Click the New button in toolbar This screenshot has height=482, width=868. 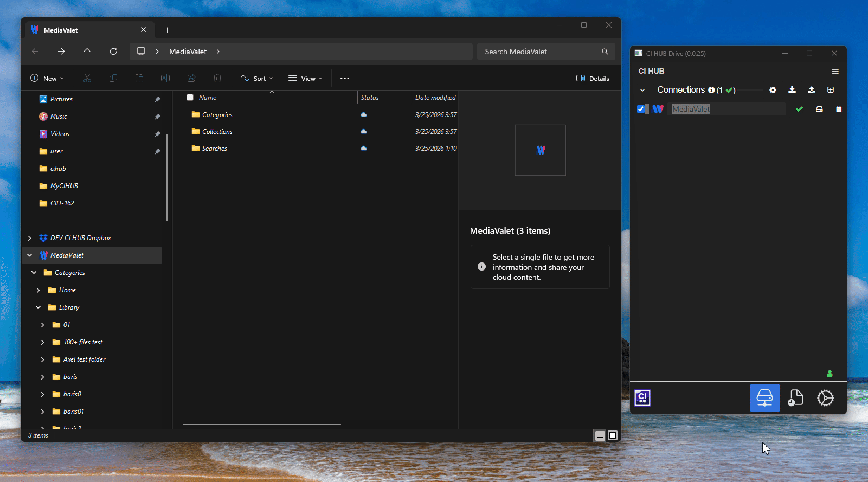47,79
